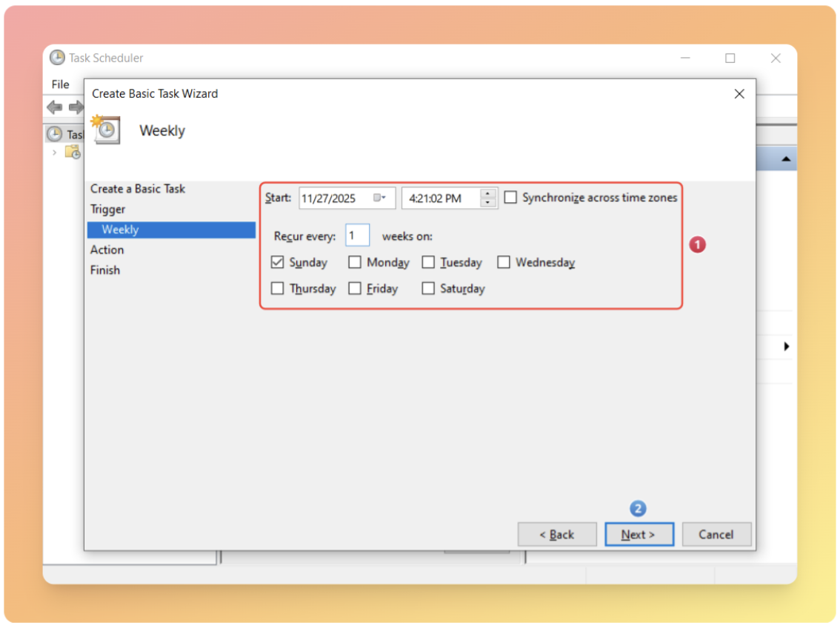Close the Create Basic Task Wizard dialog
The width and height of the screenshot is (840, 631).
[x=739, y=94]
